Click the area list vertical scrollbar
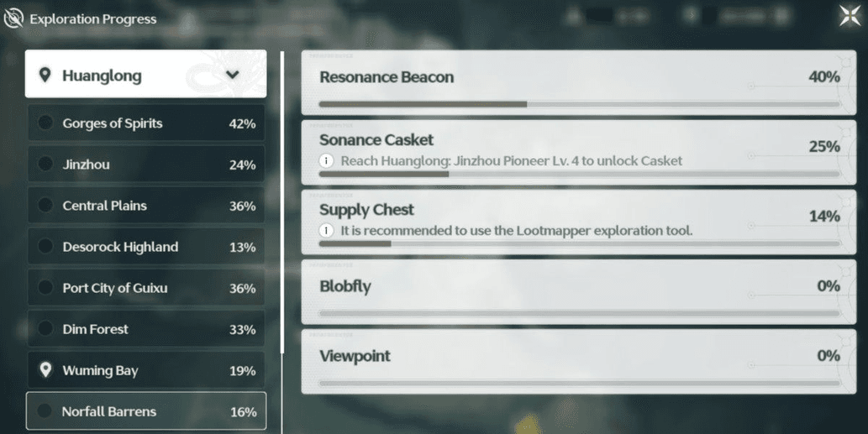868x434 pixels. point(282,201)
